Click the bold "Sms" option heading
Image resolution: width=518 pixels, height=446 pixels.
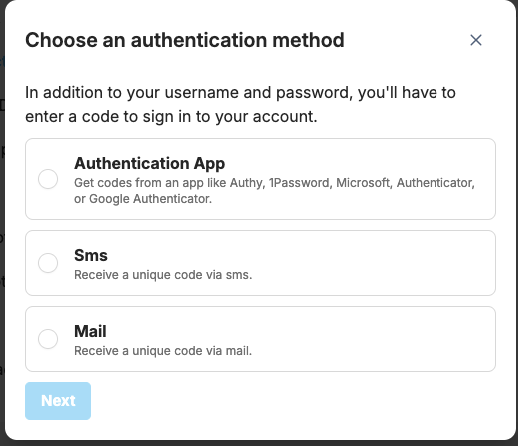pyautogui.click(x=91, y=255)
